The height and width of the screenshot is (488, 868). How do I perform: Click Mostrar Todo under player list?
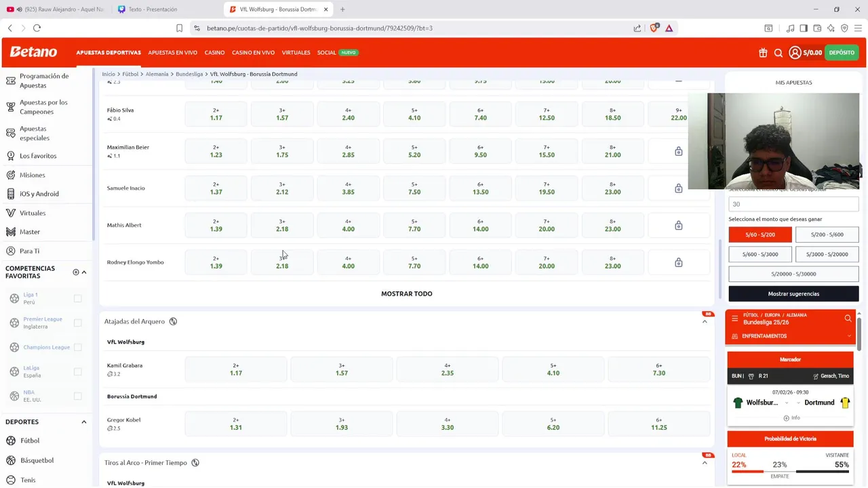click(x=406, y=294)
